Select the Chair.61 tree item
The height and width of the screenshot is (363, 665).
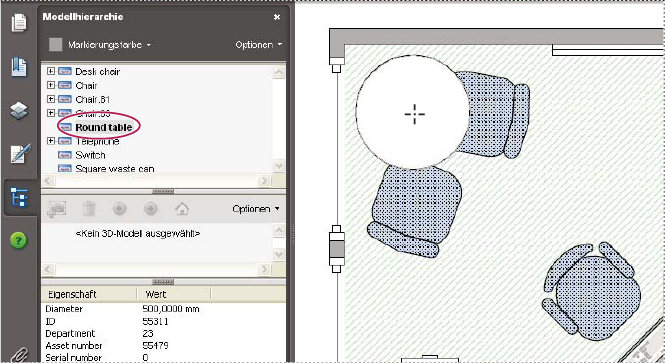coord(92,100)
